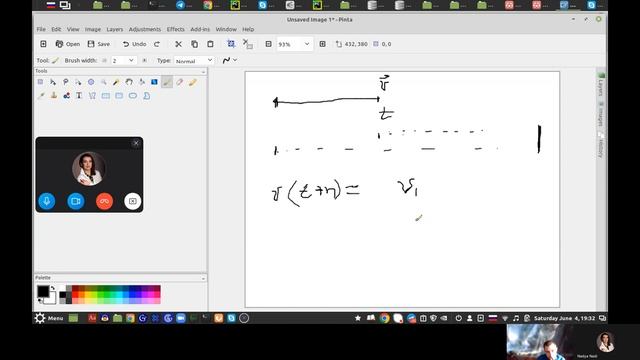Screen dimensions: 640x360
Task: Select the Magic Wand tool
Action: point(116,82)
